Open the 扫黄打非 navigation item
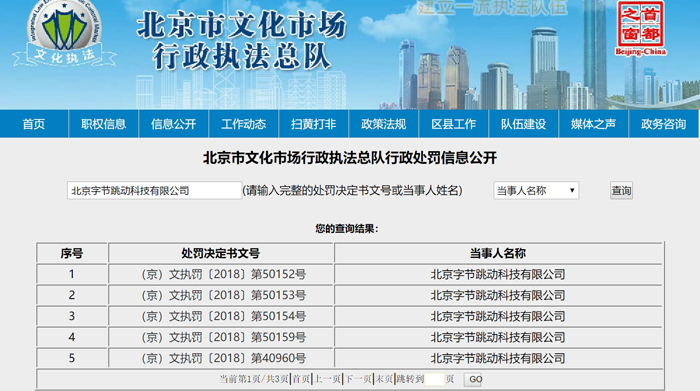700x391 pixels. (x=313, y=124)
